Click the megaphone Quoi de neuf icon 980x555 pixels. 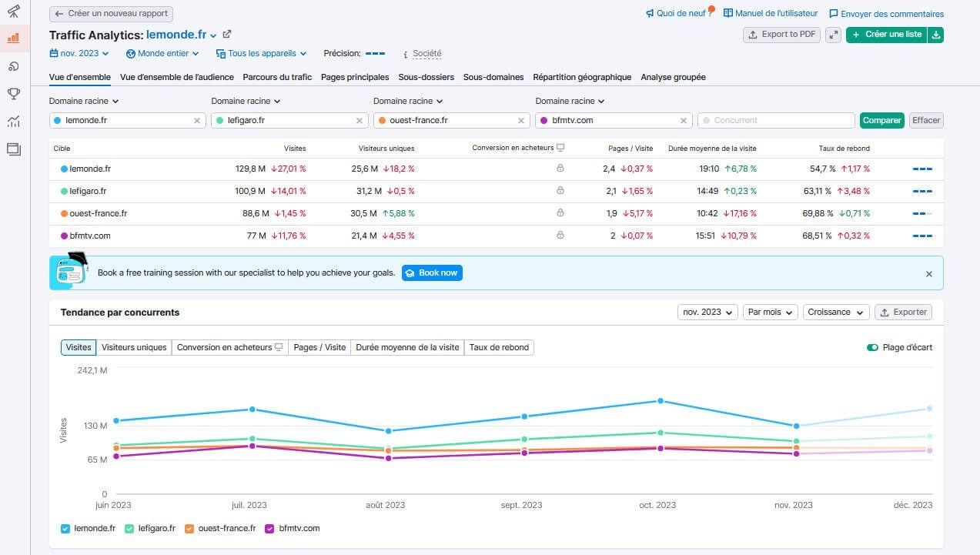650,13
